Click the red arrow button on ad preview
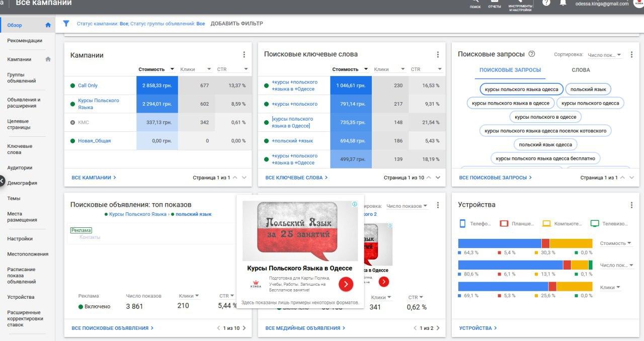This screenshot has height=341, width=644. coord(346,284)
